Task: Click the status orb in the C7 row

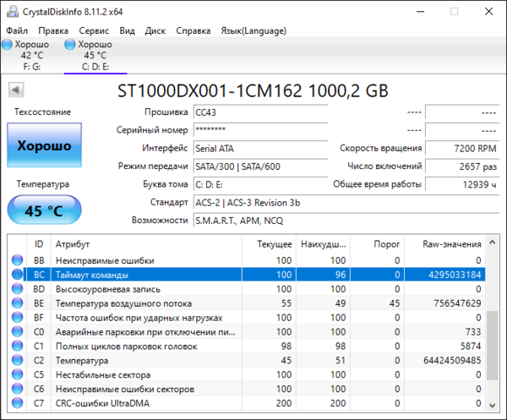Action: pos(17,402)
